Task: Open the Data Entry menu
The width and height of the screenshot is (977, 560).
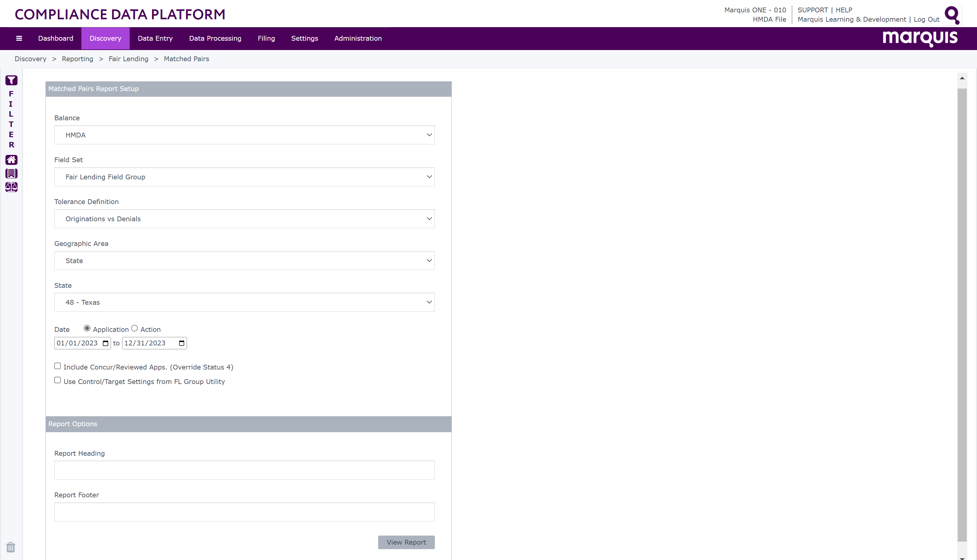Action: click(156, 39)
